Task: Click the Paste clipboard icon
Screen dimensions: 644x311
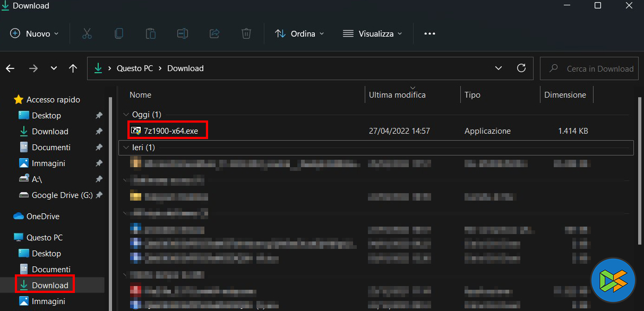Action: tap(151, 33)
